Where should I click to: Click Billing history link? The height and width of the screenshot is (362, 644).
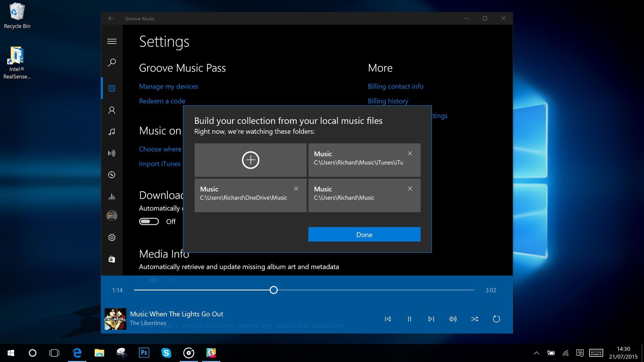click(x=388, y=101)
